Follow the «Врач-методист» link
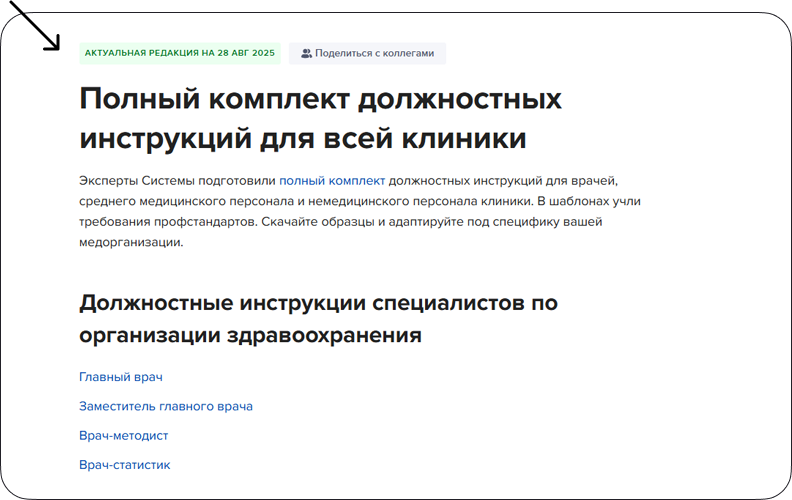 (x=123, y=436)
